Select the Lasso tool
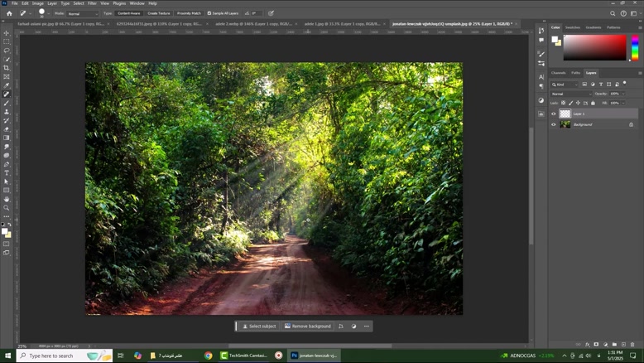This screenshot has height=363, width=644. pyautogui.click(x=6, y=51)
